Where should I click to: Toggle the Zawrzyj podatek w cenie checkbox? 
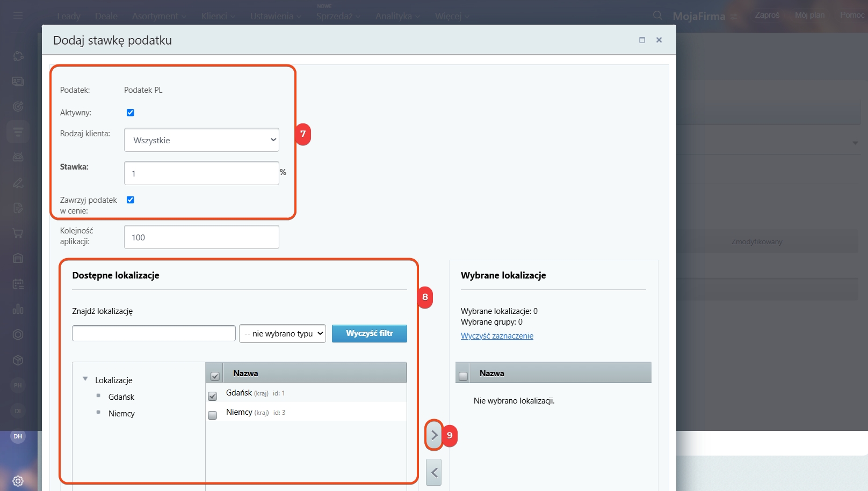coord(130,200)
